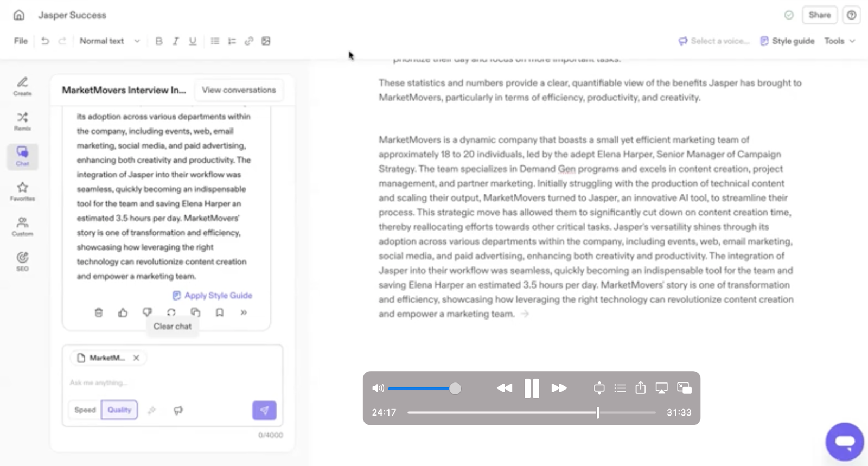Start AirPlay from the player
This screenshot has width=868, height=466.
(661, 388)
